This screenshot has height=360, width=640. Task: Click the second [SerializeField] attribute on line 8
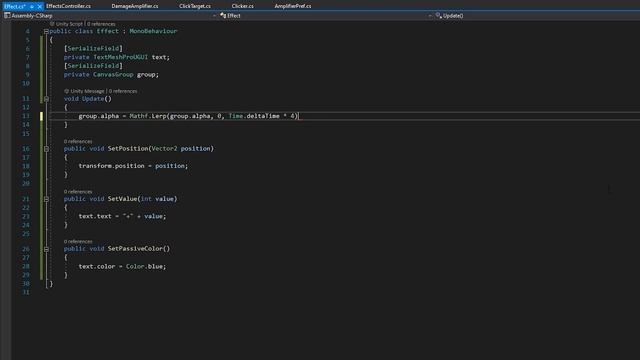93,66
